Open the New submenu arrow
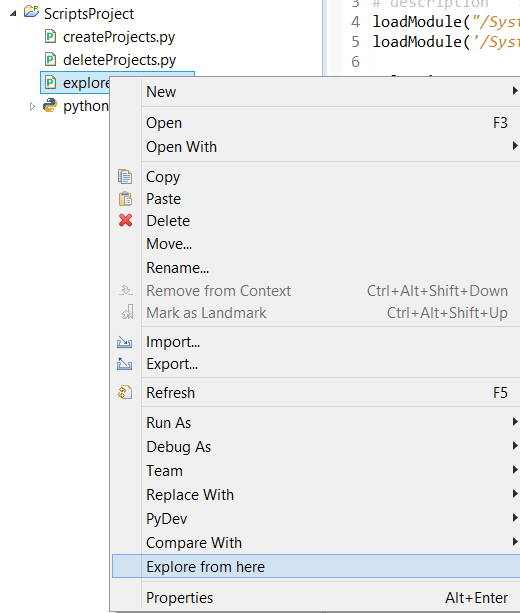 [515, 91]
